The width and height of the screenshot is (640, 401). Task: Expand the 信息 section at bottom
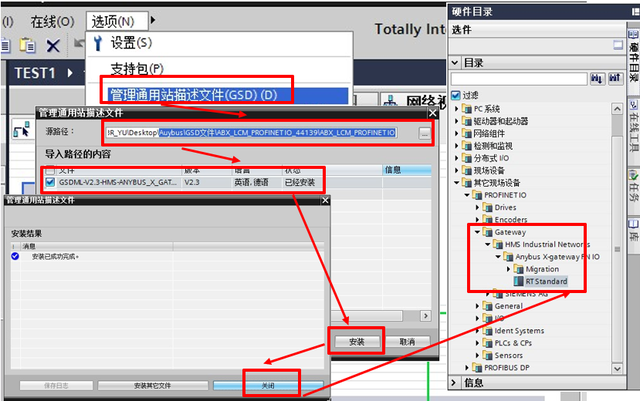click(x=454, y=383)
